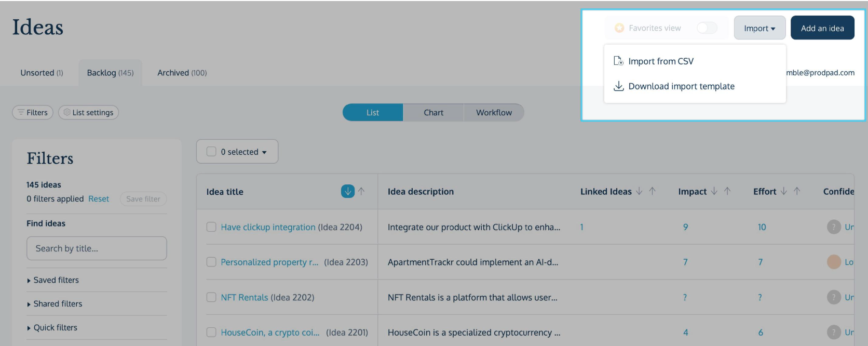
Task: Sort Idea title ascending with up arrow
Action: pos(361,191)
